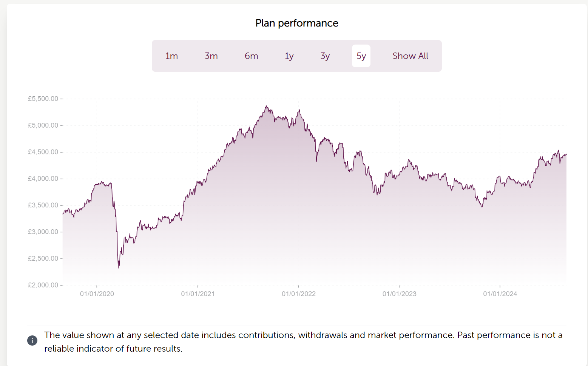The width and height of the screenshot is (588, 366).
Task: Click the lowest dip of the chart line
Action: [x=118, y=267]
